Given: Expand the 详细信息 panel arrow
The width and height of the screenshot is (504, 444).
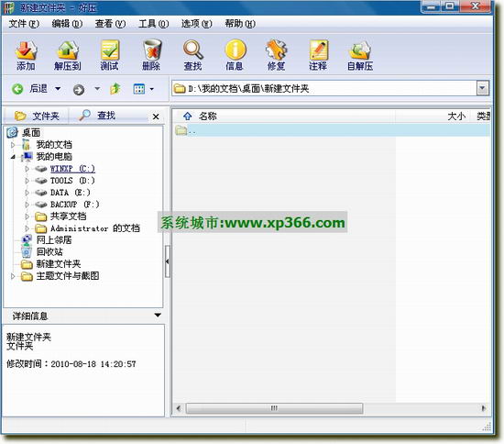Looking at the screenshot, I should (x=158, y=315).
